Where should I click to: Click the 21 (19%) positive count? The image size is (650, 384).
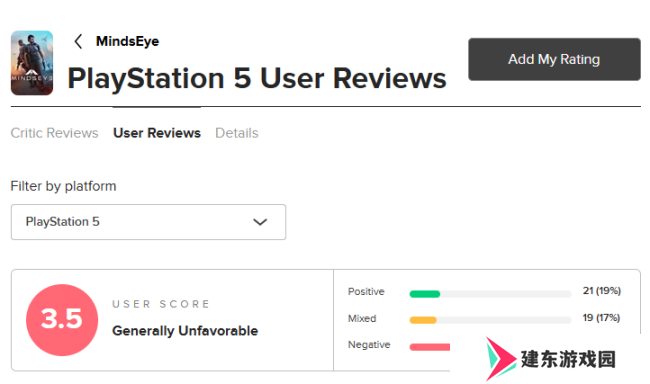coord(601,291)
